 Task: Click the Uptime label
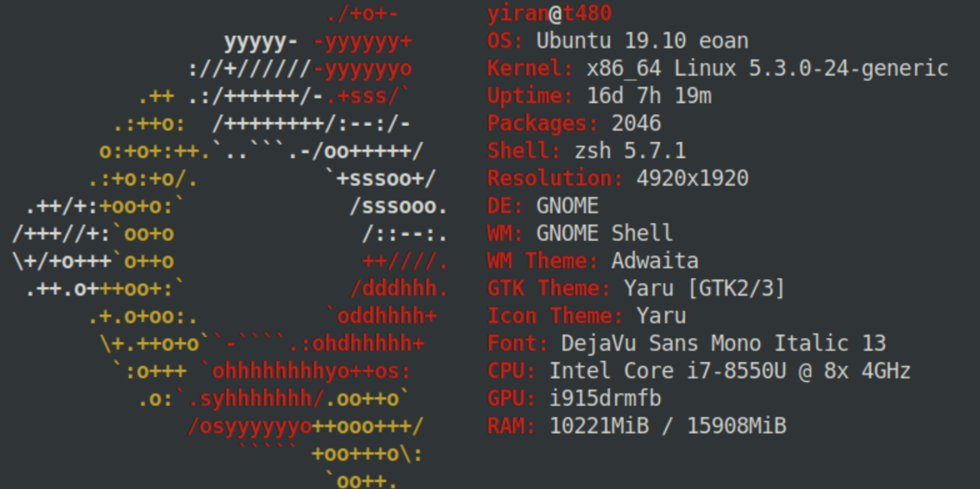(x=529, y=96)
